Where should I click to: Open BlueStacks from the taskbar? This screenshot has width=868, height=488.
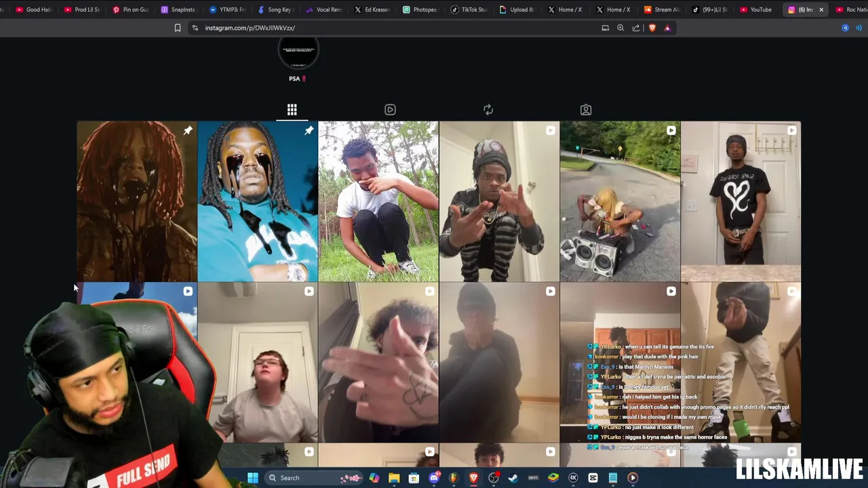pos(553,478)
